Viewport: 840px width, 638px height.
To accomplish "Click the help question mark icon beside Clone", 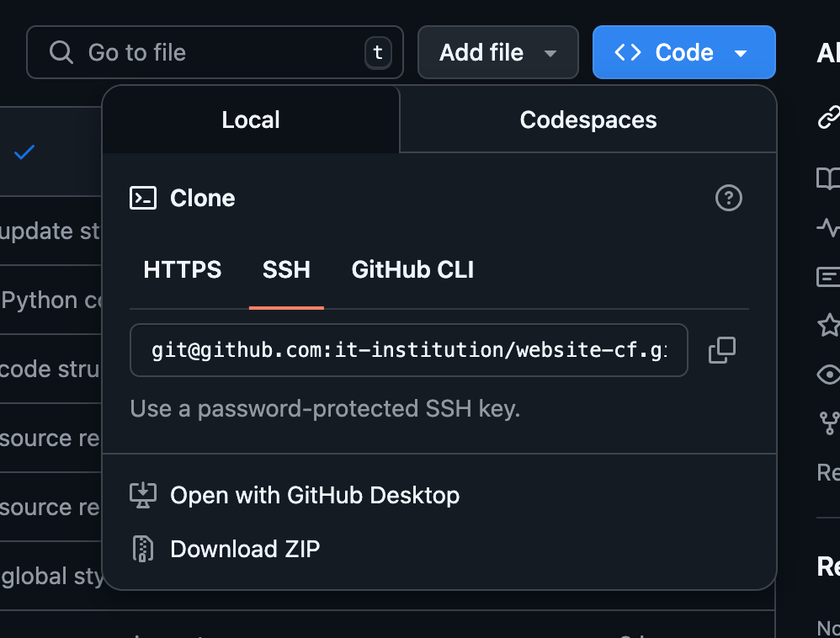I will [728, 198].
